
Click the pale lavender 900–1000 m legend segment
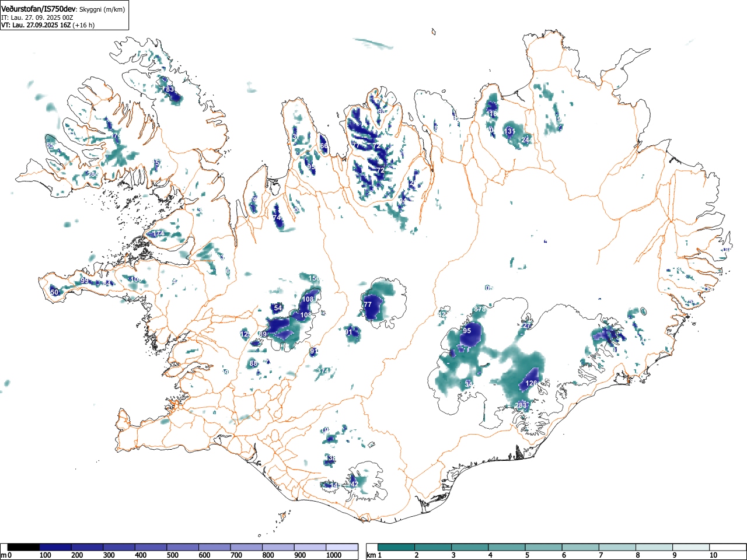coord(310,547)
